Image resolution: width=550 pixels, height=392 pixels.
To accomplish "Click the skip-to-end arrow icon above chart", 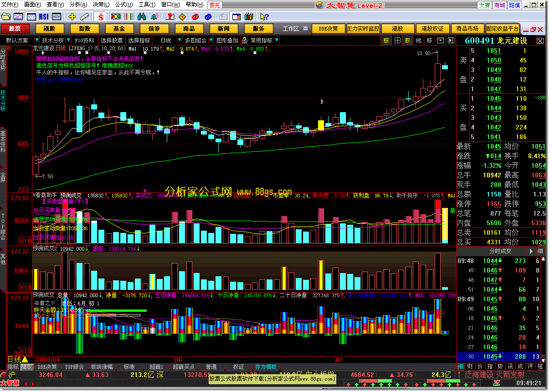I will click(452, 40).
